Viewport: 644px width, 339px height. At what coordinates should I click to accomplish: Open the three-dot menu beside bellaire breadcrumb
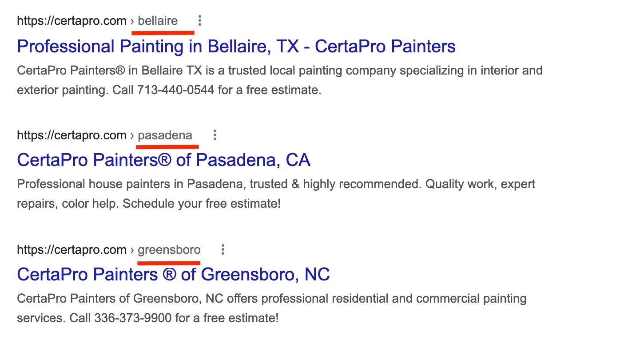[200, 20]
